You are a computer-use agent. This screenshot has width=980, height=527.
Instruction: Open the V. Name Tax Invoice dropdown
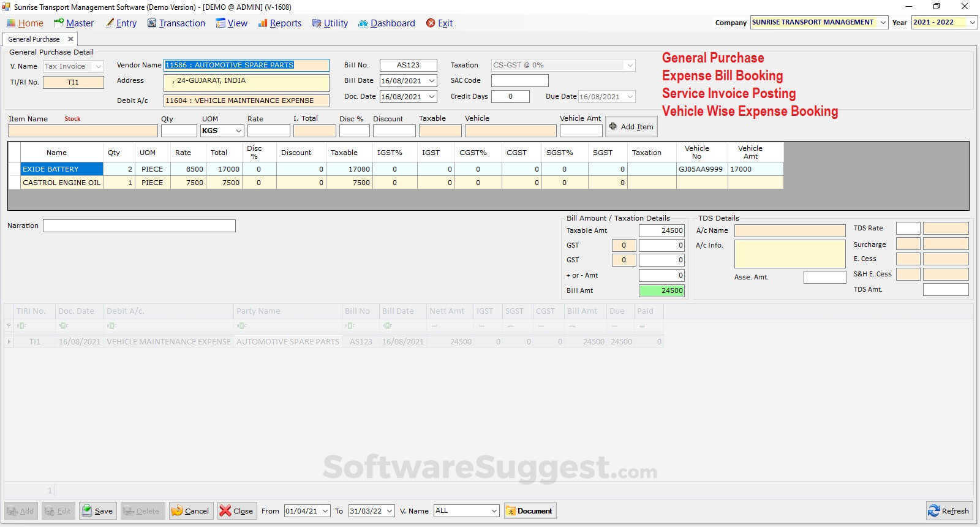(x=98, y=66)
